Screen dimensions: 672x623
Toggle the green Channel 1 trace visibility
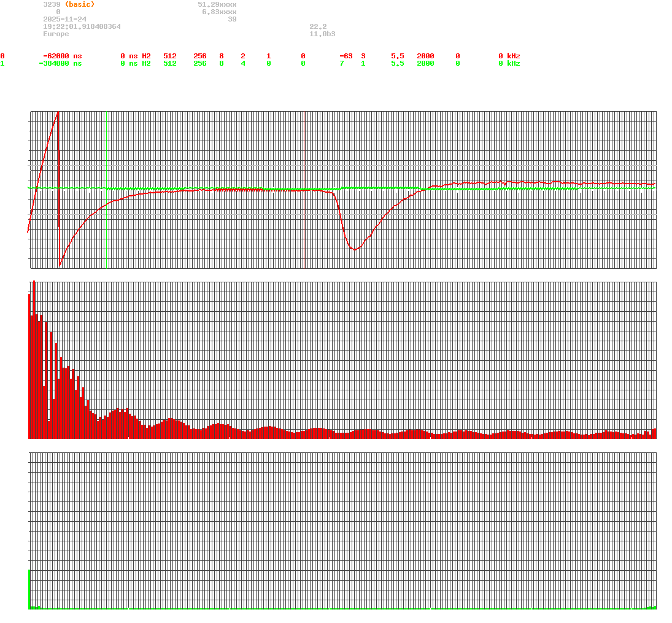pyautogui.click(x=3, y=63)
